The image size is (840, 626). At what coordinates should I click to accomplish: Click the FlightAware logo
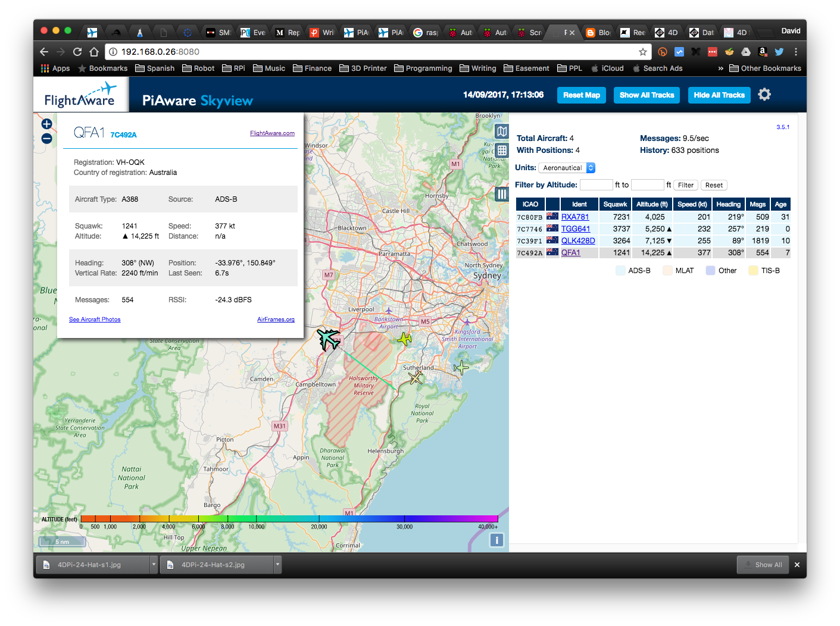(x=80, y=94)
